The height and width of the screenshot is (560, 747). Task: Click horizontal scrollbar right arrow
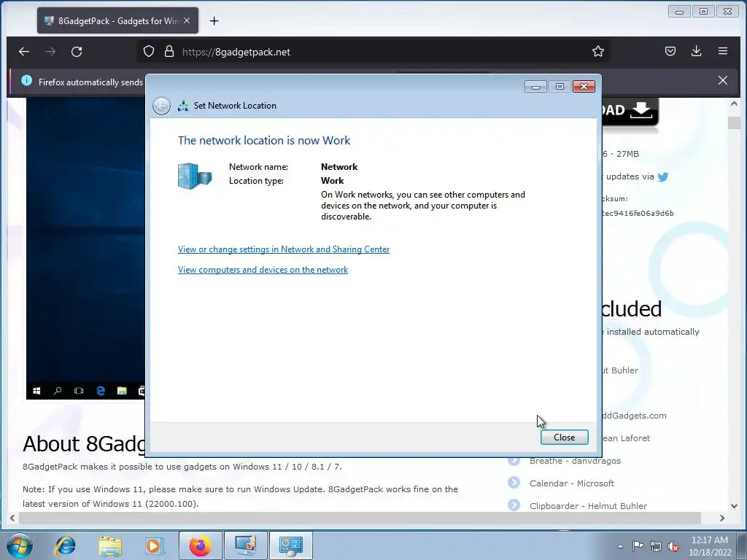point(721,518)
